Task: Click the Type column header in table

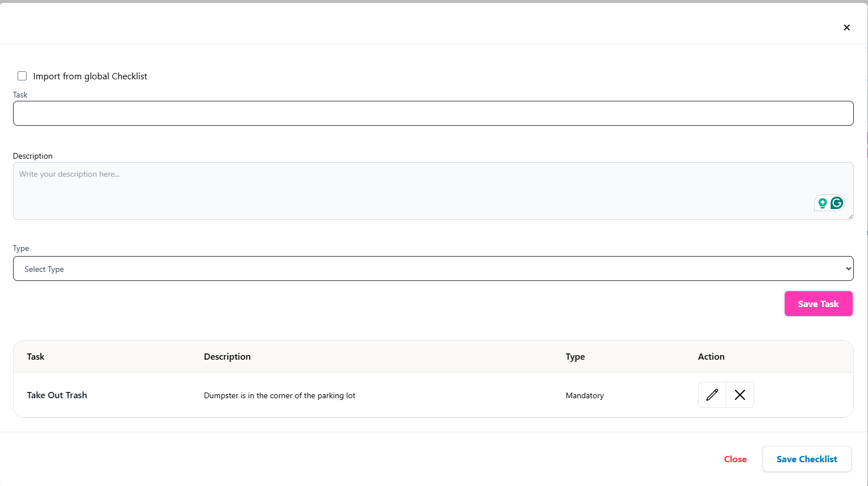Action: (575, 356)
